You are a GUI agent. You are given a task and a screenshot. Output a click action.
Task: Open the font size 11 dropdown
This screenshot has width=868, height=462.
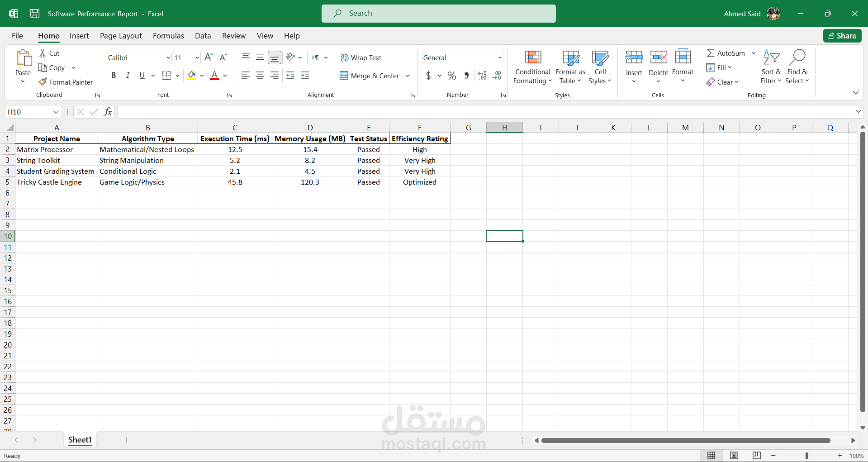(x=197, y=57)
